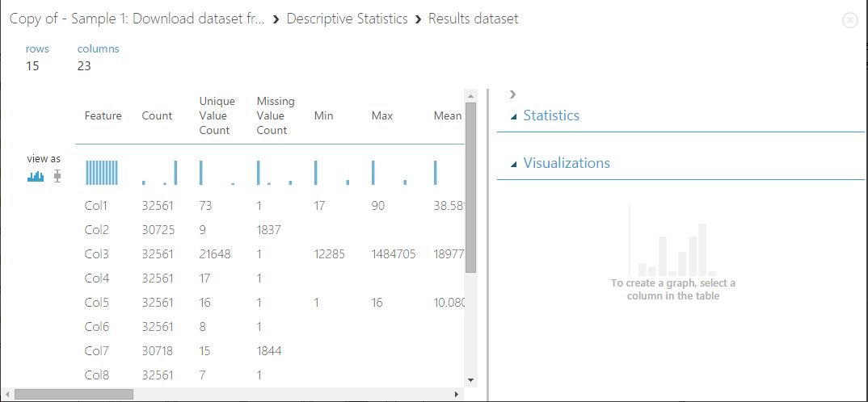Switch view to box plot mode
The image size is (868, 402).
pyautogui.click(x=57, y=176)
